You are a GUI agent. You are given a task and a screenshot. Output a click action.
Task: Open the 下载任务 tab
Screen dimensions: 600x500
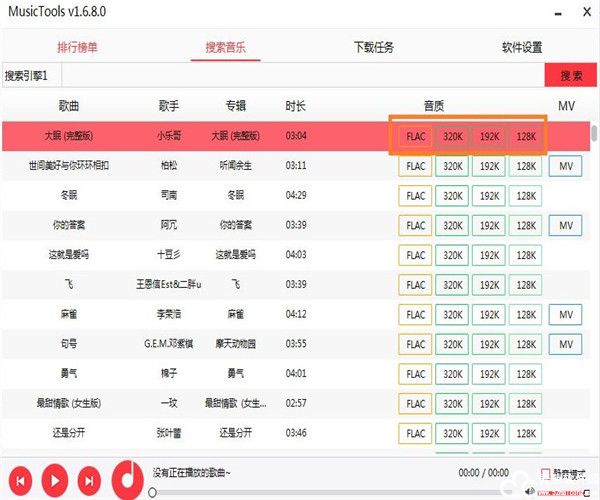point(374,47)
